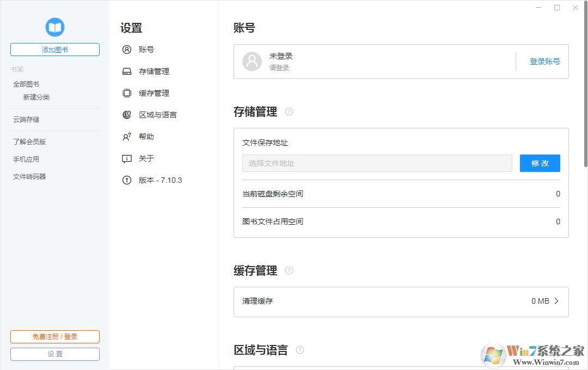588x370 pixels.
Task: Open the 登录账号 link
Action: point(544,61)
